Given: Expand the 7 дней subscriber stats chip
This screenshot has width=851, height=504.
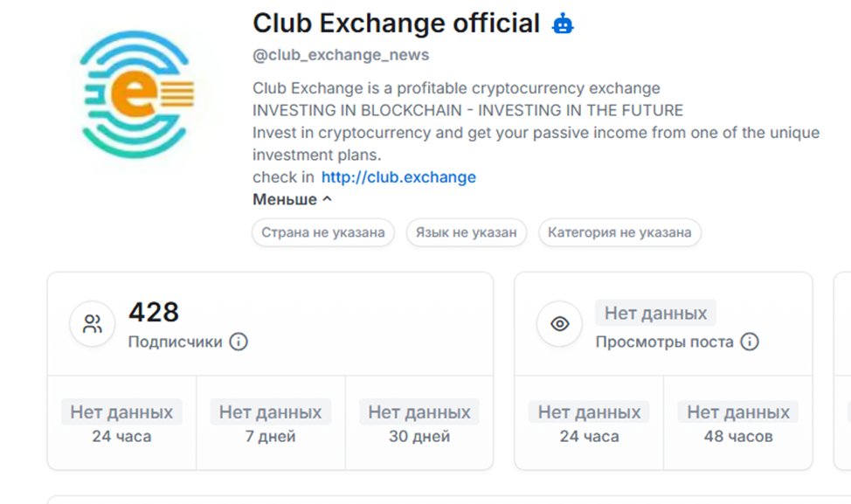Looking at the screenshot, I should tap(269, 411).
